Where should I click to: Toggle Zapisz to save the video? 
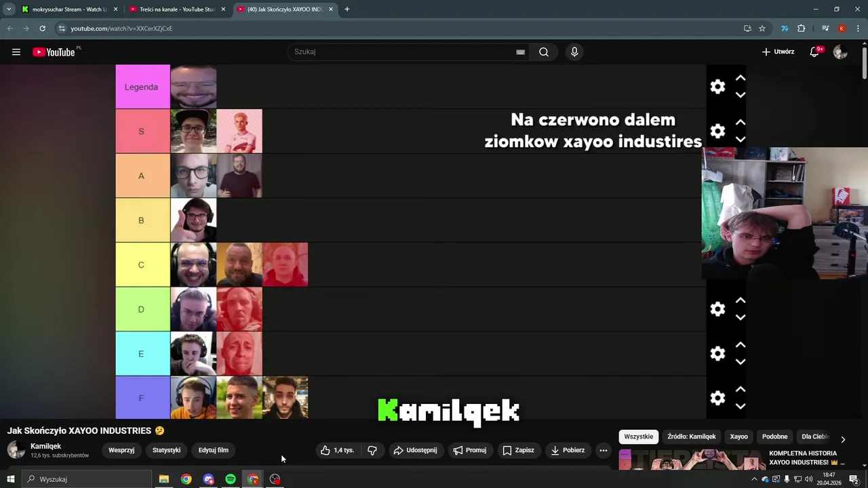(518, 450)
